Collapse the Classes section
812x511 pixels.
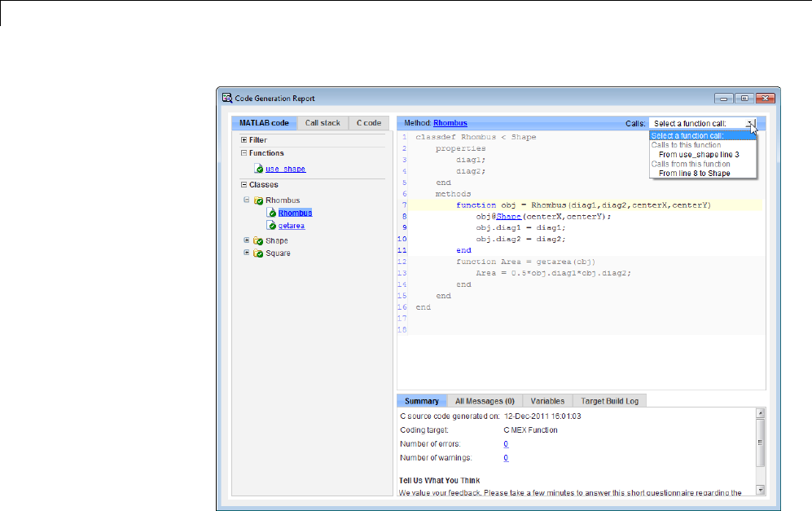244,185
